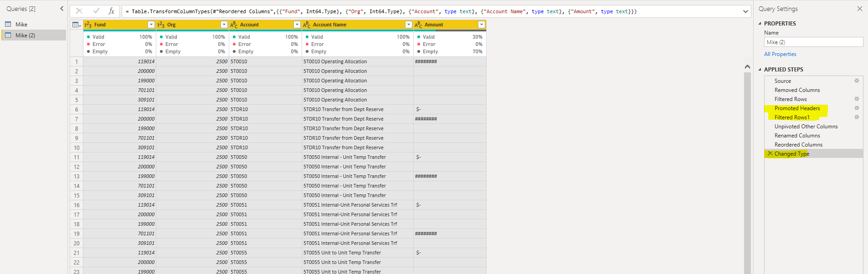Click '5T0050 Internal - Unit Temp Transfer' row 11
The width and height of the screenshot is (868, 274).
pyautogui.click(x=357, y=157)
